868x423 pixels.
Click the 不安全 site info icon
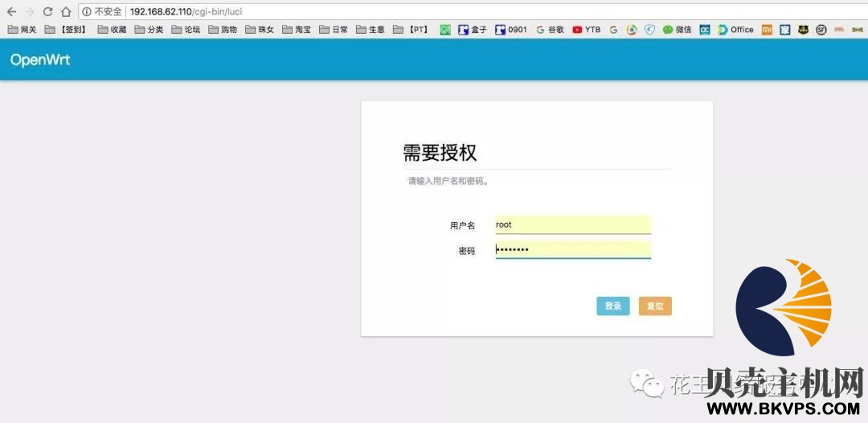coord(86,11)
